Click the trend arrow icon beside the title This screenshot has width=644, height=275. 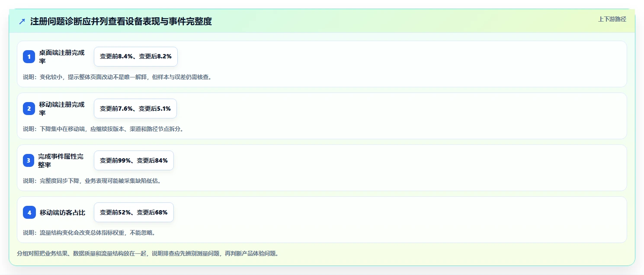[x=22, y=22]
